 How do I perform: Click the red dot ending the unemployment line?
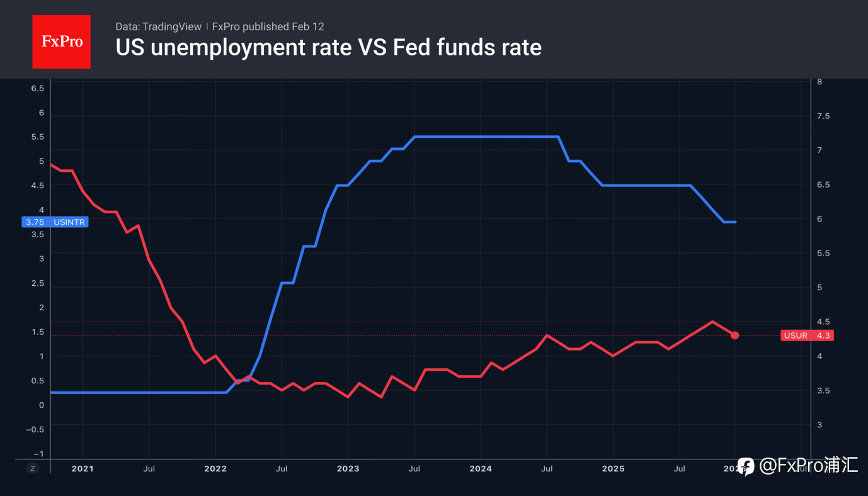point(734,335)
